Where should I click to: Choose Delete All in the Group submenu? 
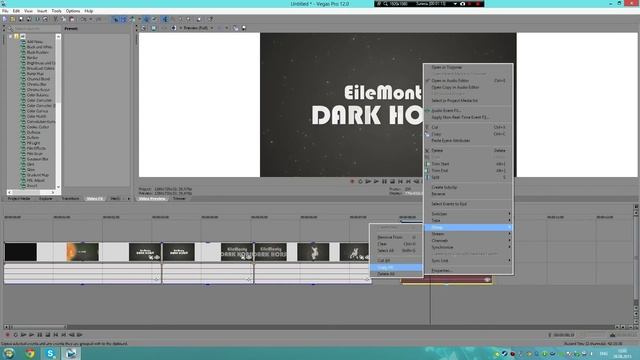pos(397,274)
